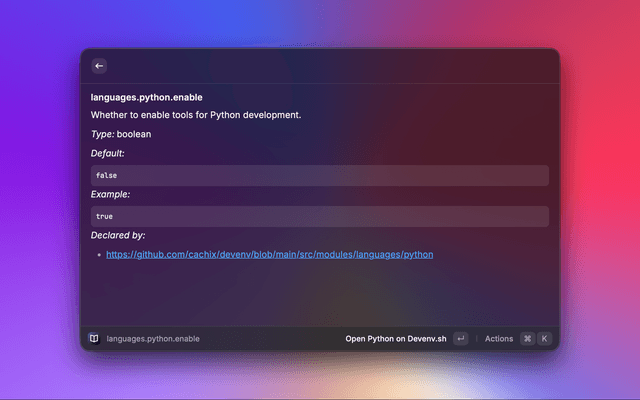Click the 'Default:' label

coord(108,154)
